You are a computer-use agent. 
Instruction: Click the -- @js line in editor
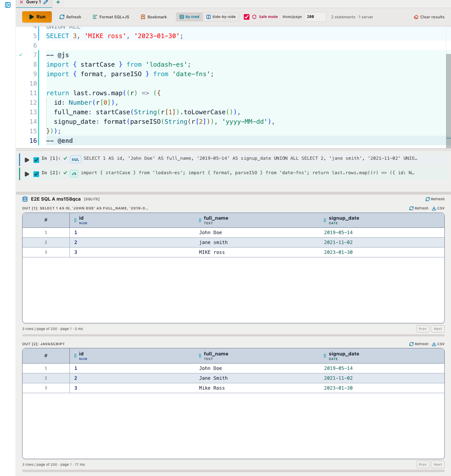click(x=246, y=55)
